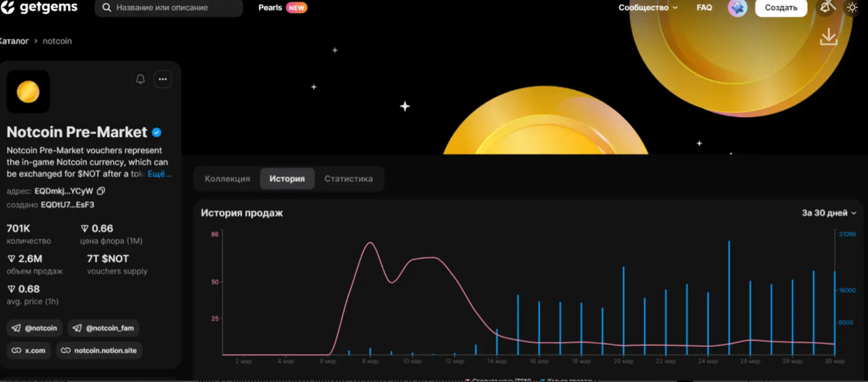The image size is (868, 382).
Task: Expand the Сообщество dropdown
Action: pos(648,8)
